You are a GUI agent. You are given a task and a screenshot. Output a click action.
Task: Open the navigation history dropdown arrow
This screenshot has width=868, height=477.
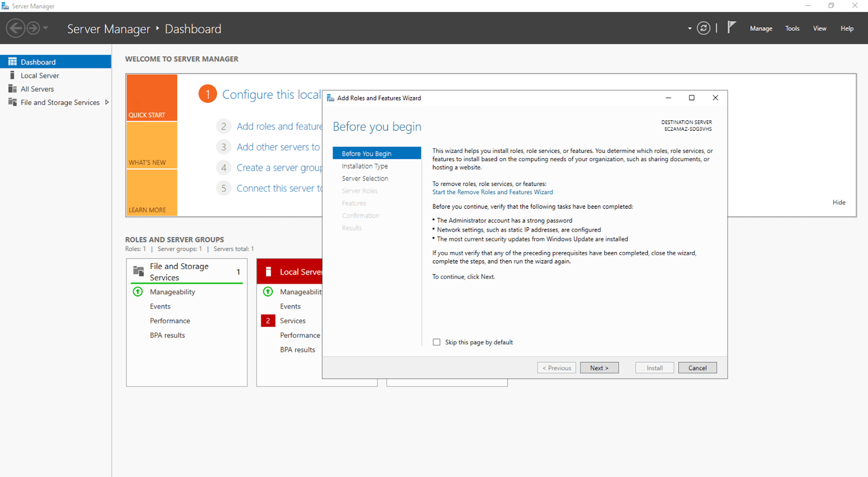click(x=46, y=28)
